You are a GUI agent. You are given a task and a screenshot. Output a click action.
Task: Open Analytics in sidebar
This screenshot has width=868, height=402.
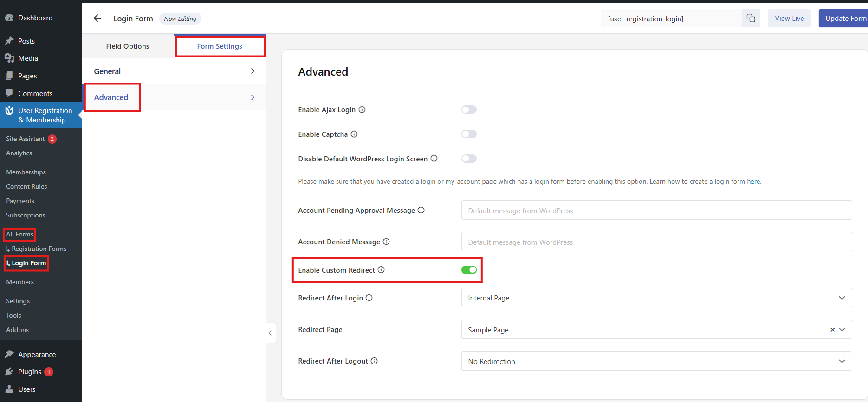click(19, 153)
